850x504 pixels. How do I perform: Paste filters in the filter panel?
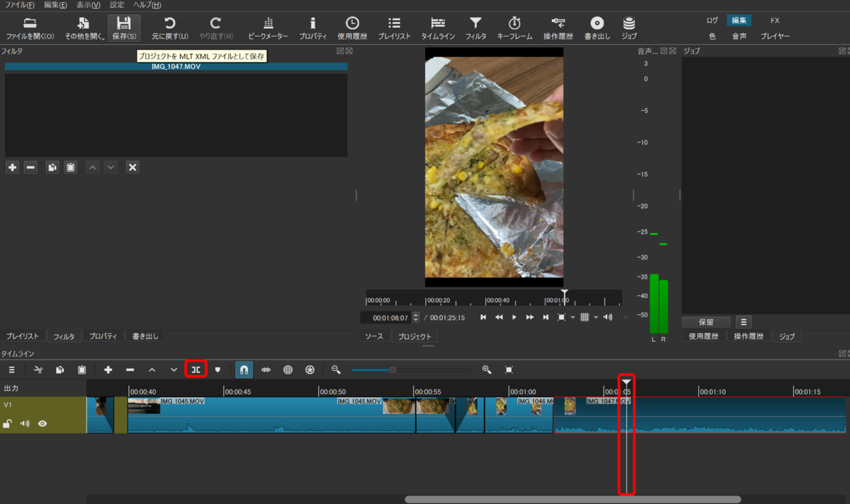(x=71, y=167)
